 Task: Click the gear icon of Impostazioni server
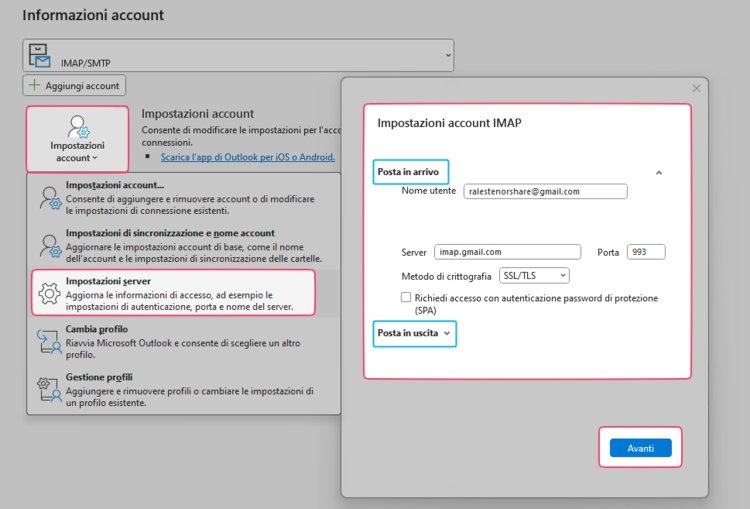click(50, 293)
